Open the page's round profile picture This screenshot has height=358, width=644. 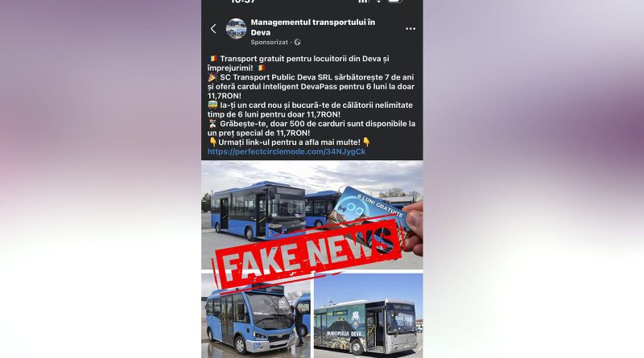(x=236, y=28)
